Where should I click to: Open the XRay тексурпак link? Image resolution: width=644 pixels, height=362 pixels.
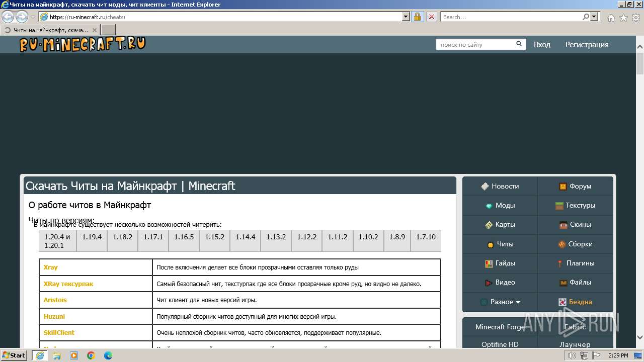click(68, 284)
